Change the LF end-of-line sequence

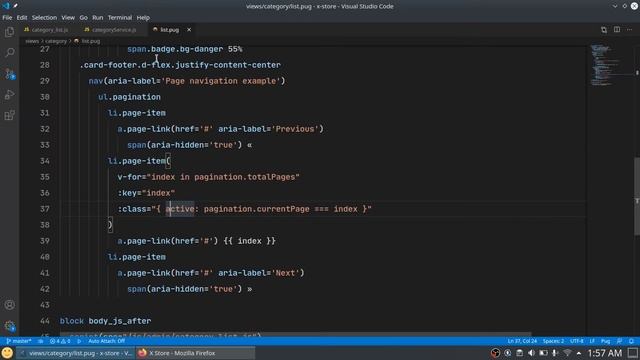click(592, 341)
